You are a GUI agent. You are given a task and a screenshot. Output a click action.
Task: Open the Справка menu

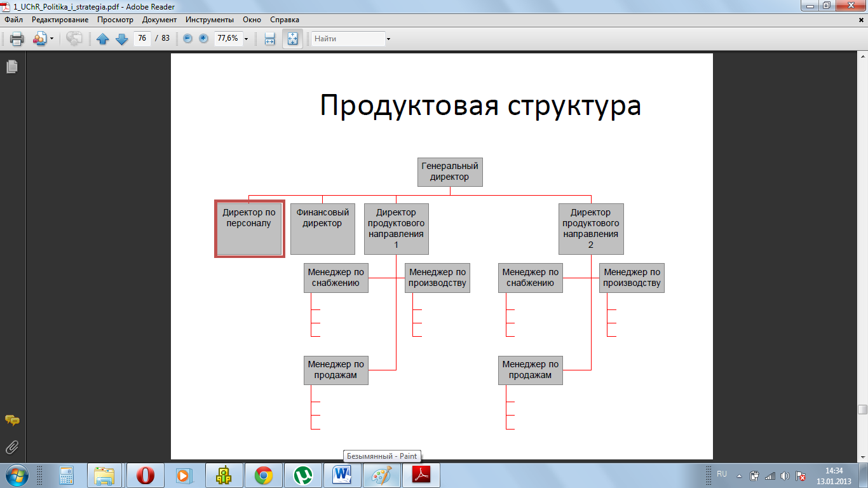(x=285, y=20)
